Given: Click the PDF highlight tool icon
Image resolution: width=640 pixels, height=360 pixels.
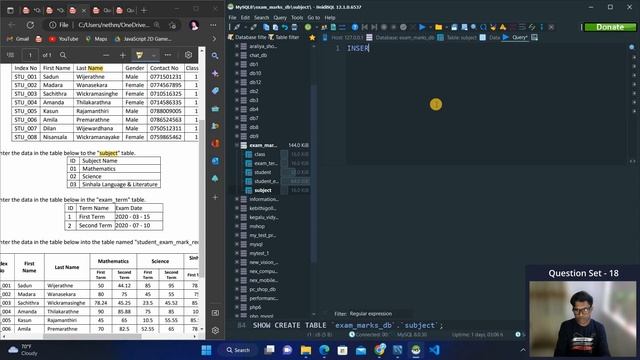Looking at the screenshot, I should (x=140, y=55).
